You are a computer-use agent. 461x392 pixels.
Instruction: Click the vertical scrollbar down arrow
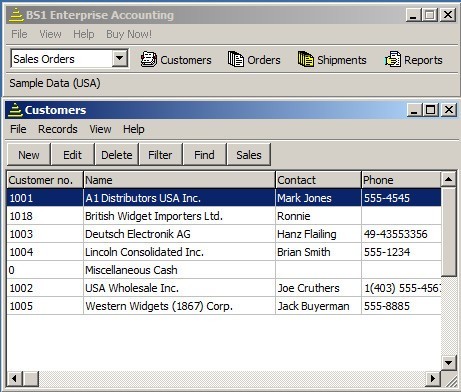[x=448, y=362]
